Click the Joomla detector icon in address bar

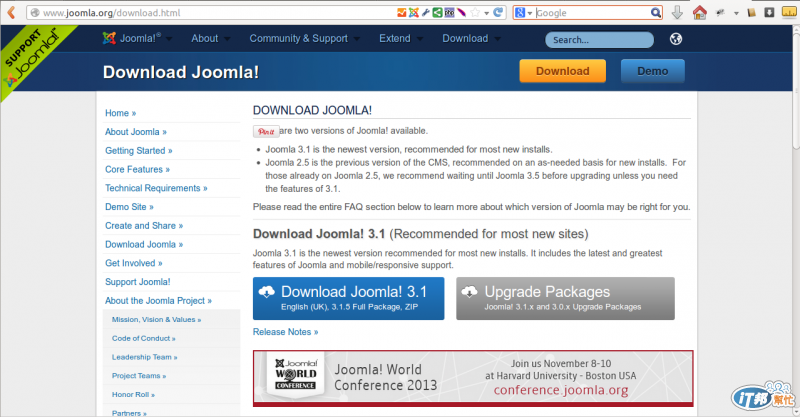point(414,12)
